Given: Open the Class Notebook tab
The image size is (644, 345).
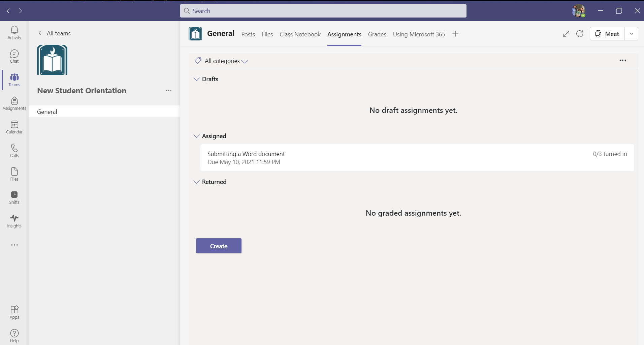Looking at the screenshot, I should pos(300,34).
